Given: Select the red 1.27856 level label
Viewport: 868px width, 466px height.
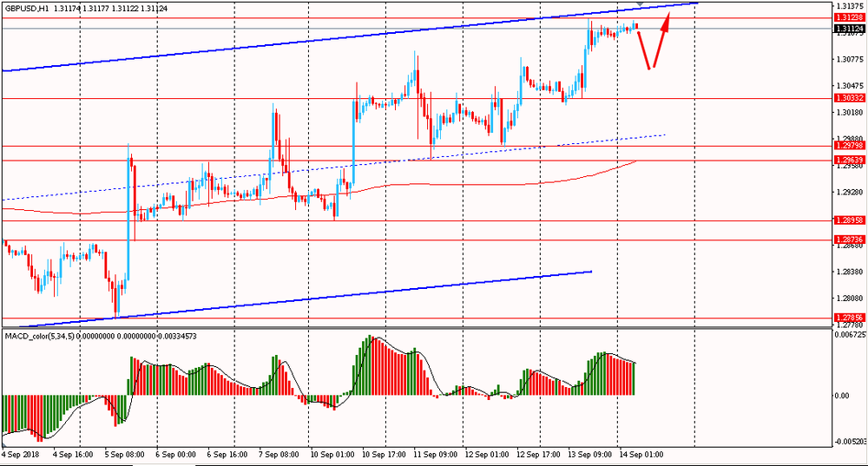Looking at the screenshot, I should [850, 318].
